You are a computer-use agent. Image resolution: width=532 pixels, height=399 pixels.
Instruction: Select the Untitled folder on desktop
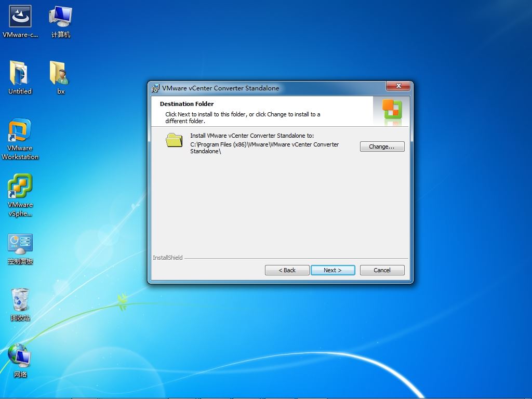coord(20,77)
